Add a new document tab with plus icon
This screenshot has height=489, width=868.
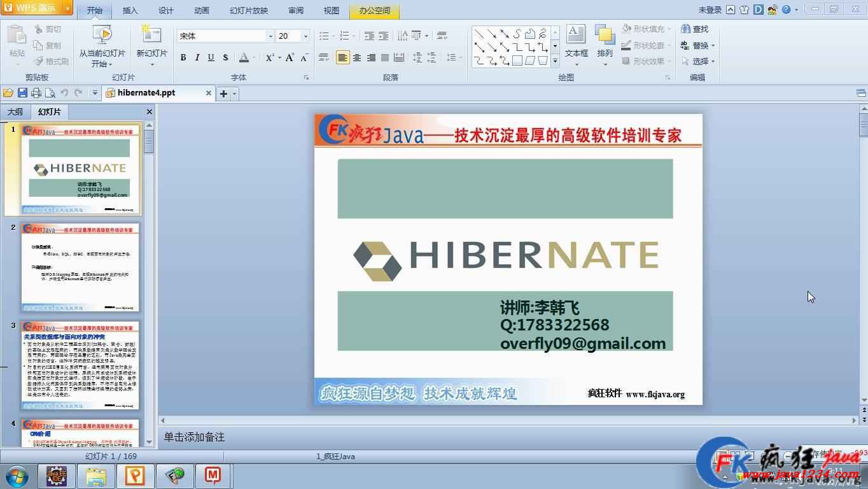223,94
